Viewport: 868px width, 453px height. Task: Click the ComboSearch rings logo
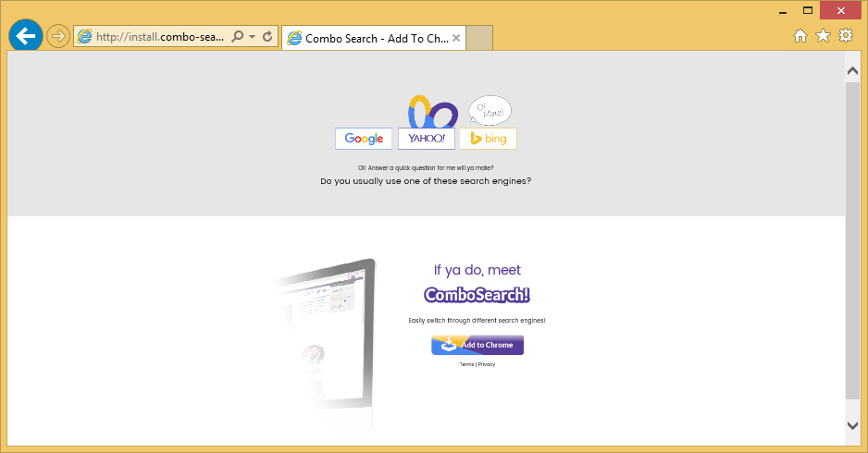(x=432, y=113)
